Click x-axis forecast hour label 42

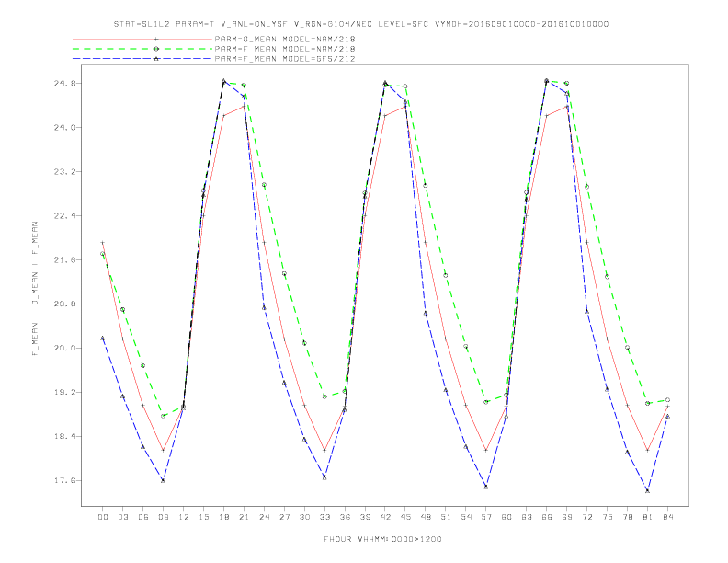[x=385, y=517]
